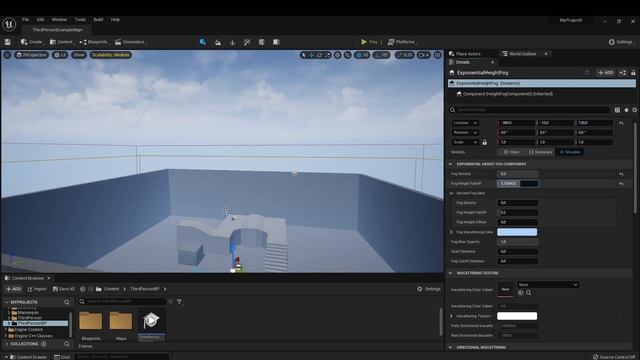Open Rotation type dropdown
The height and width of the screenshot is (360, 640).
[x=465, y=133]
